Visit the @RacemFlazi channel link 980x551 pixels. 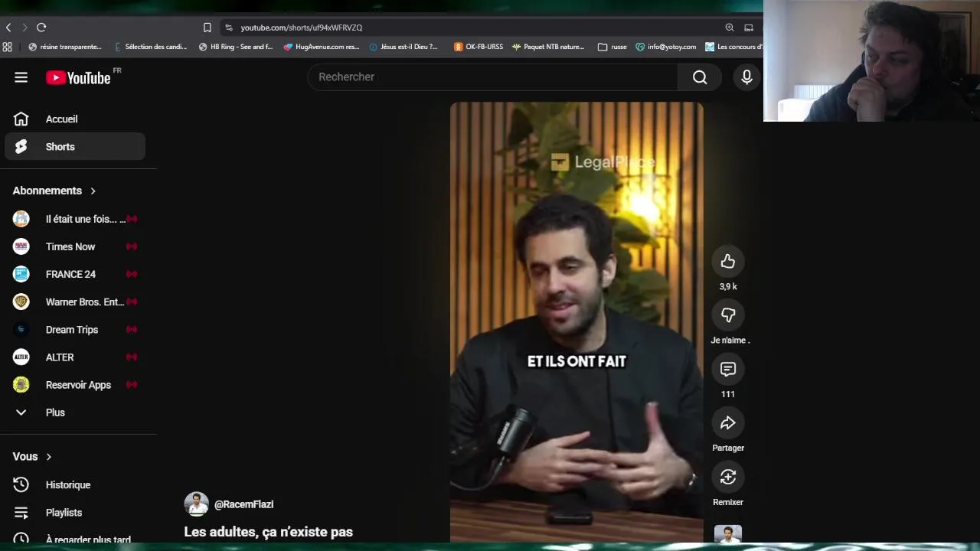243,504
